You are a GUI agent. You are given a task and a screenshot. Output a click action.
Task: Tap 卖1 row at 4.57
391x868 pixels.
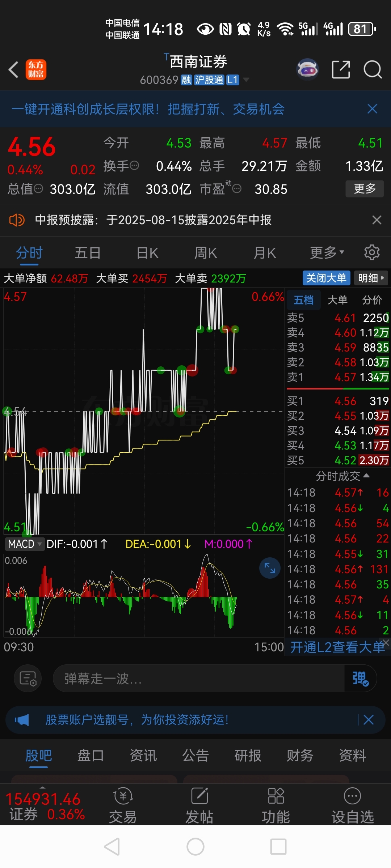[338, 377]
